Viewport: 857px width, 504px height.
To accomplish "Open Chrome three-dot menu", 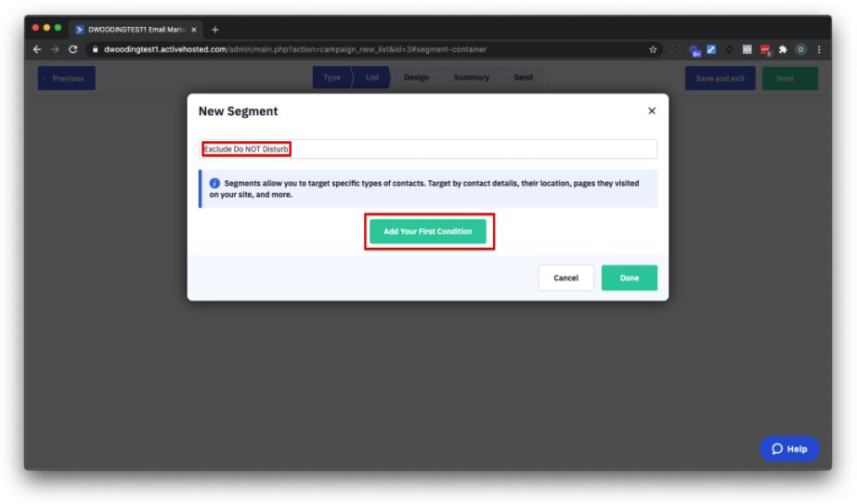I will (x=819, y=50).
